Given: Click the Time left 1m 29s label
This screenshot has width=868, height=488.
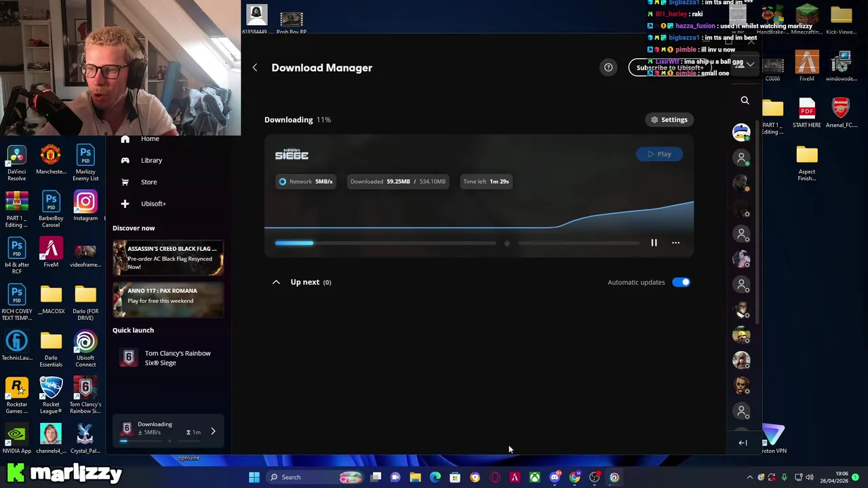Looking at the screenshot, I should coord(486,182).
